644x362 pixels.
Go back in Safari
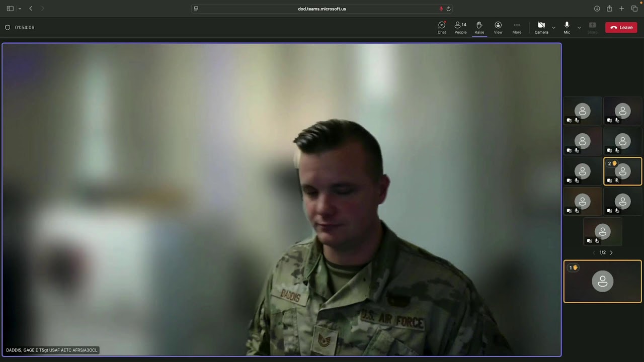coord(31,9)
